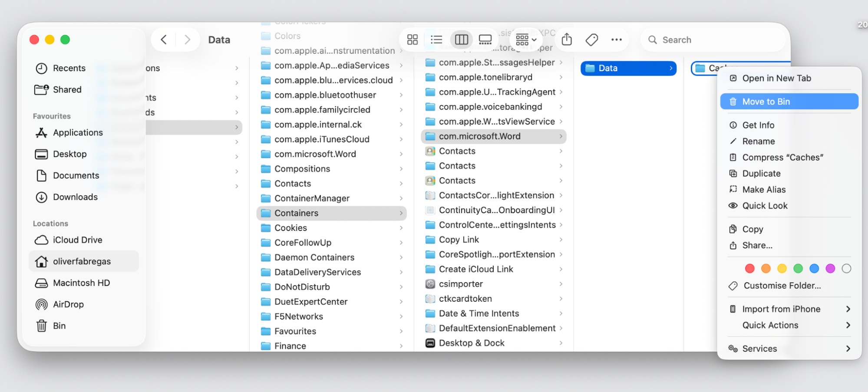This screenshot has height=392, width=868.
Task: Select the F5Networks folder
Action: point(331,316)
